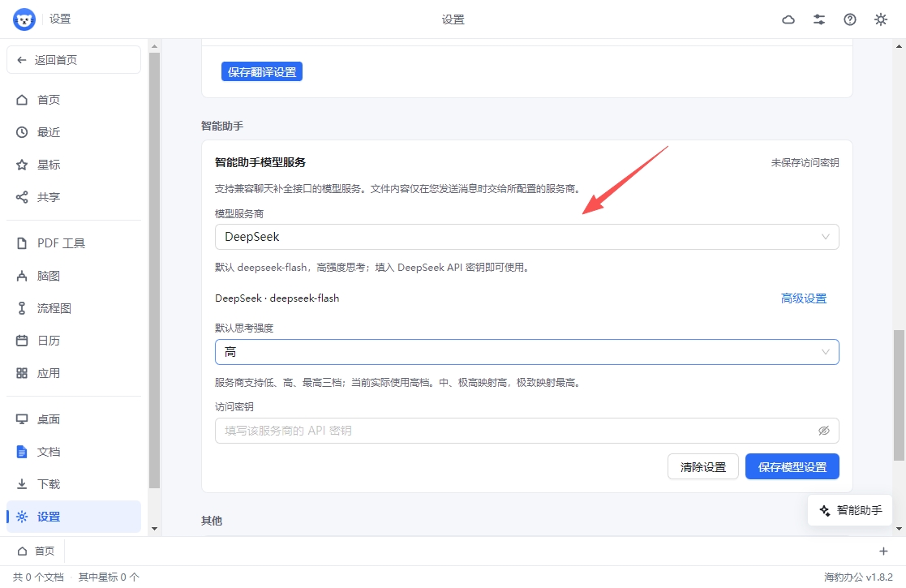Image resolution: width=906 pixels, height=588 pixels.
Task: Expand the 默认思考强度 dropdown
Action: tap(526, 352)
